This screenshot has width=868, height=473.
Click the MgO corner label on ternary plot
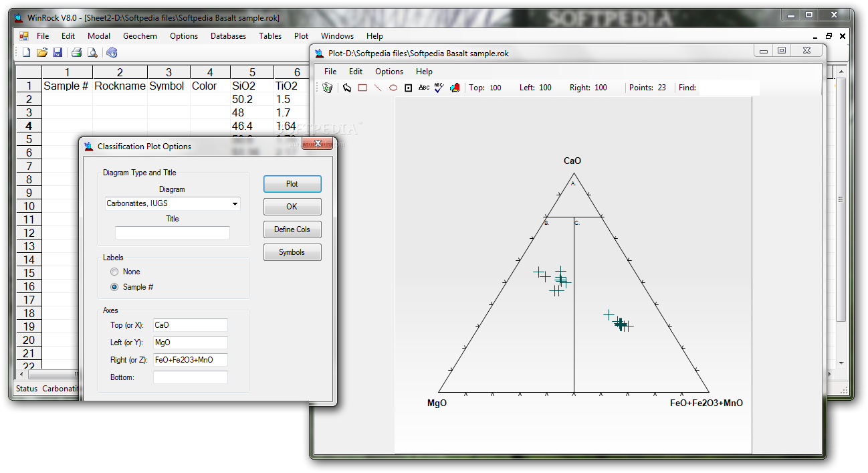[x=437, y=403]
